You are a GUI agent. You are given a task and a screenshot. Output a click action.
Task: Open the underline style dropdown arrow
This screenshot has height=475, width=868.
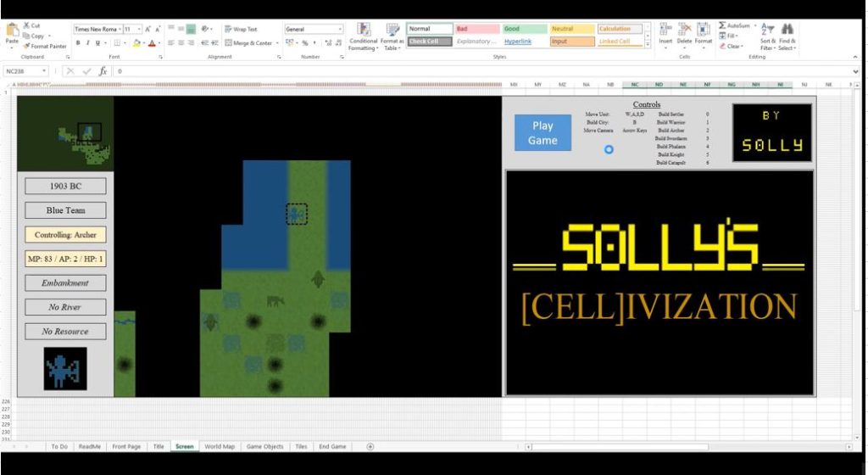coord(105,43)
